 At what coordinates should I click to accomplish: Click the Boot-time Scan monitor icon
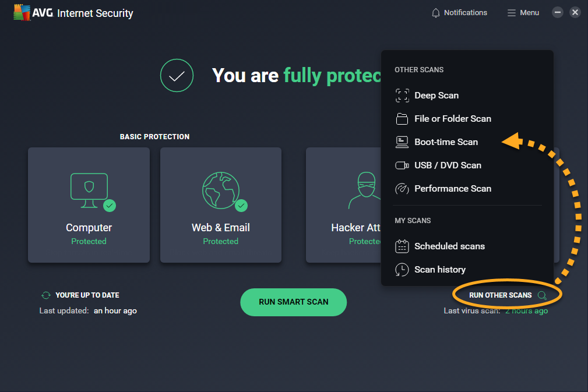(402, 142)
